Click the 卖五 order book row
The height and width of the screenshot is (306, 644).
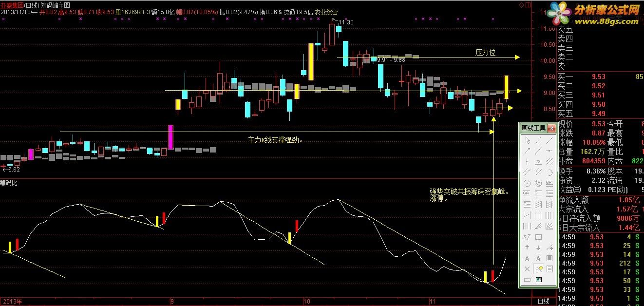coord(600,30)
